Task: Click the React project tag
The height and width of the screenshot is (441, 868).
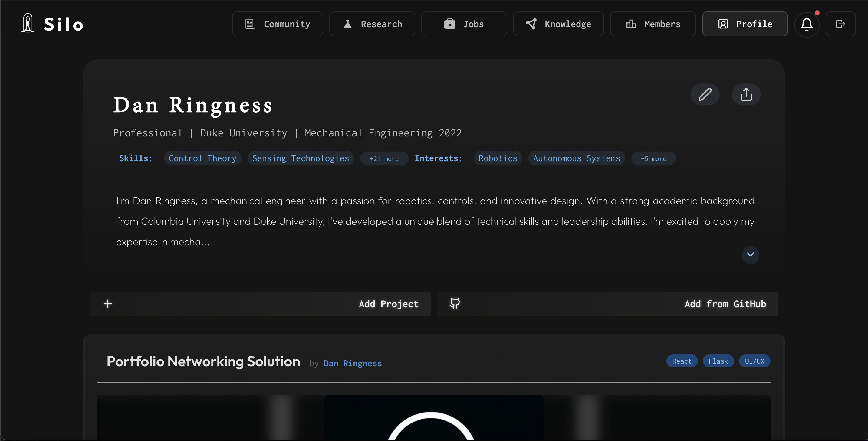Action: pos(681,361)
